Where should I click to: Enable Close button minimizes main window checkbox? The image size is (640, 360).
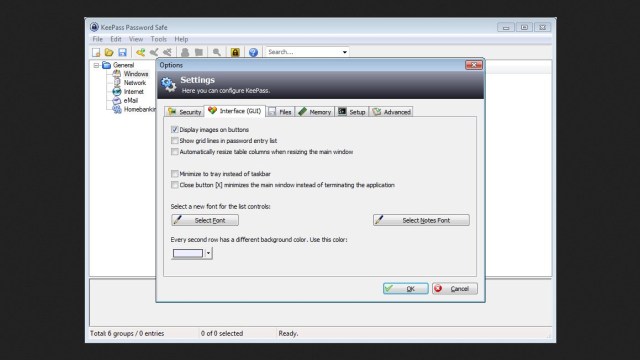(x=175, y=184)
